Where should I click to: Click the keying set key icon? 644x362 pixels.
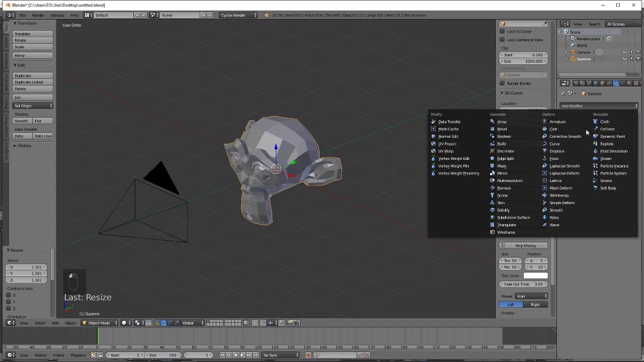pyautogui.click(x=316, y=355)
